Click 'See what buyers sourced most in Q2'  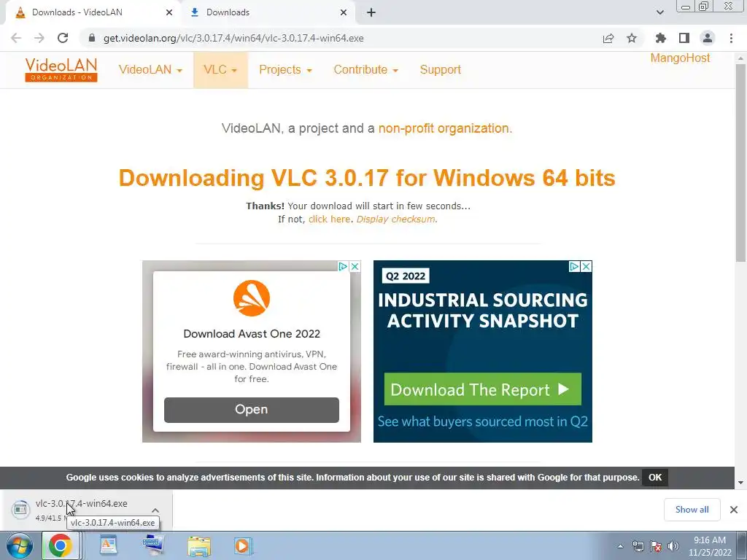tap(483, 421)
